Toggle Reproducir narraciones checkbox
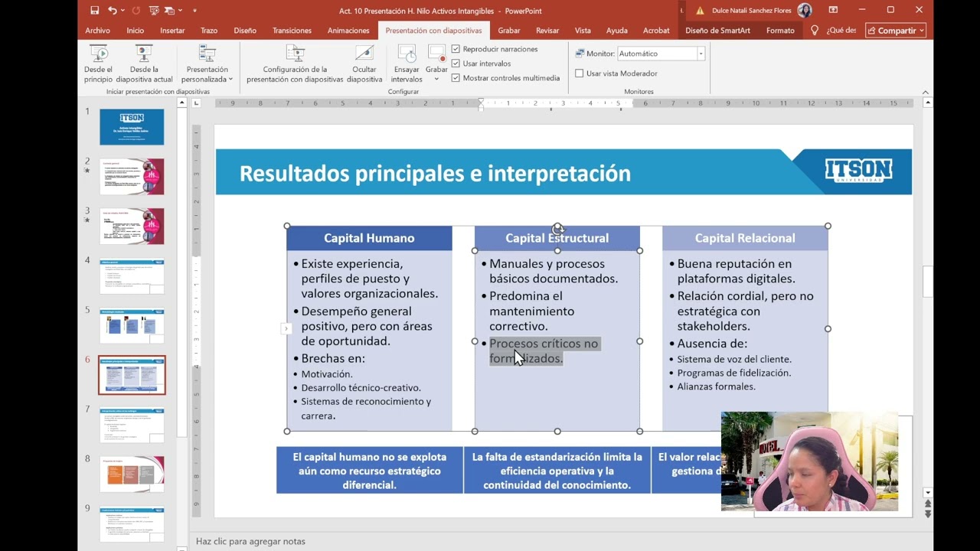Screen dimensions: 980x551 click(x=456, y=49)
